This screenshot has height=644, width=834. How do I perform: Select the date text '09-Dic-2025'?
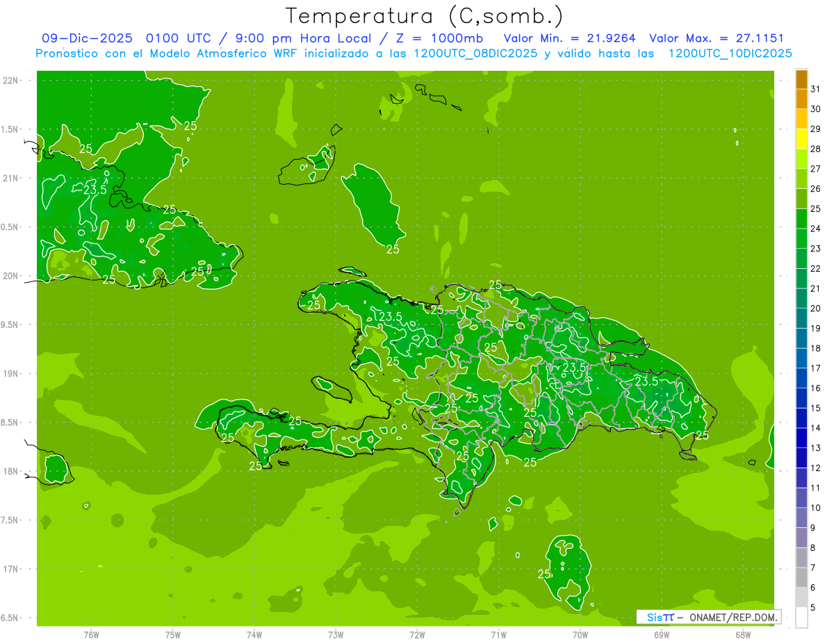(x=87, y=38)
